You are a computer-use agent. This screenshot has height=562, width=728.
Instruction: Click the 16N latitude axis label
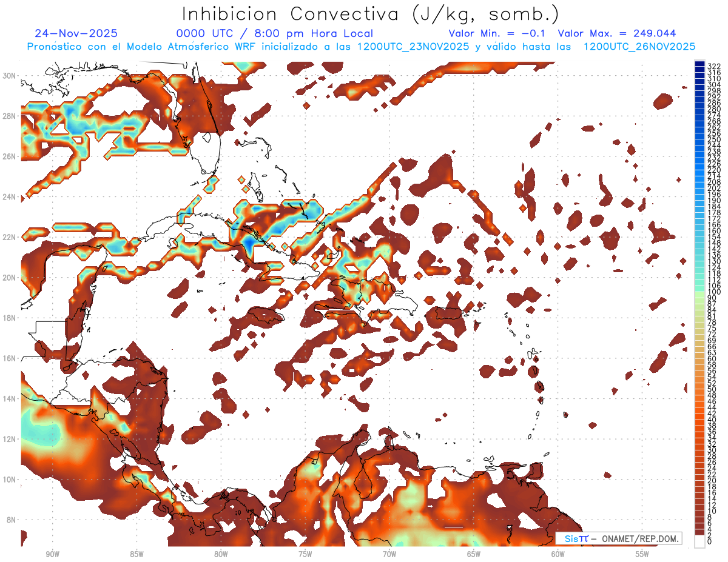9,358
